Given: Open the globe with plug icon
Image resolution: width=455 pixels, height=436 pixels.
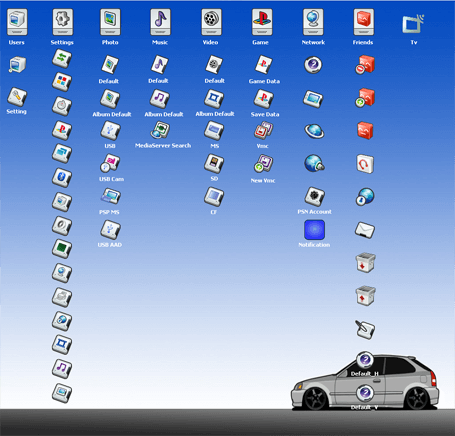Looking at the screenshot, I should pyautogui.click(x=314, y=163).
